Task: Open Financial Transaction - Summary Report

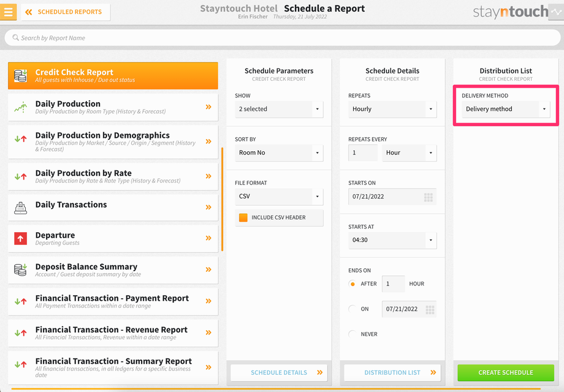Action: pyautogui.click(x=113, y=367)
